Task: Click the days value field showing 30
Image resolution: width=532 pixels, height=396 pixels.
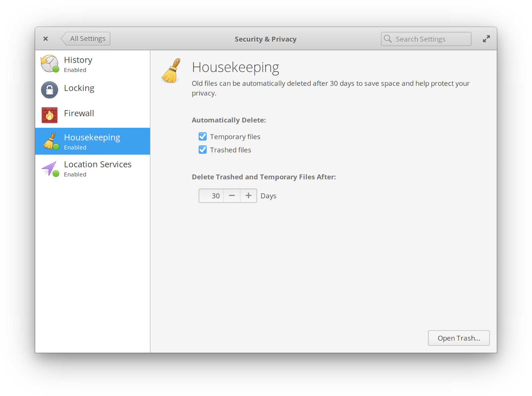Action: click(211, 196)
